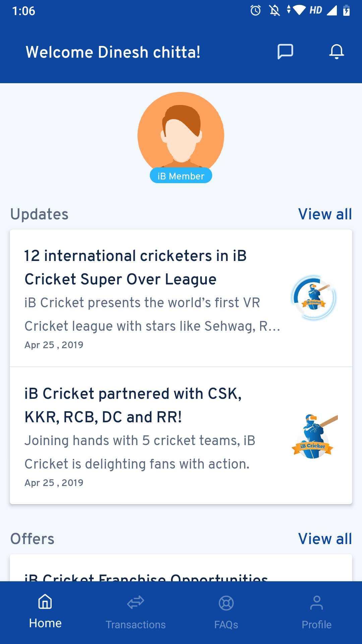Tap the battery status icon
This screenshot has height=644, width=362.
coord(347,11)
